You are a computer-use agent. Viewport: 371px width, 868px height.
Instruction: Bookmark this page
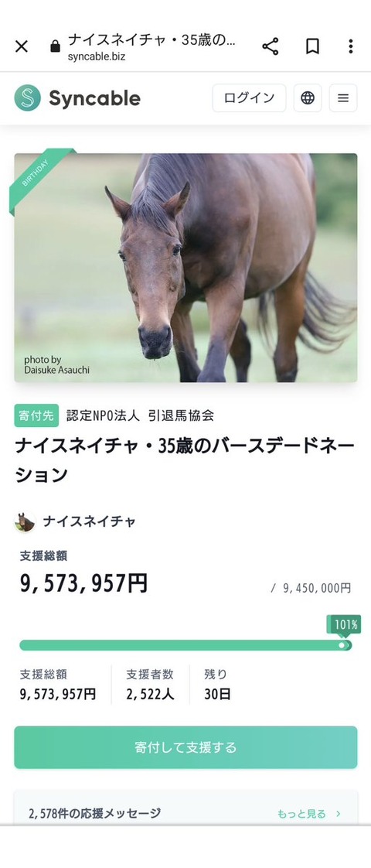pos(312,46)
